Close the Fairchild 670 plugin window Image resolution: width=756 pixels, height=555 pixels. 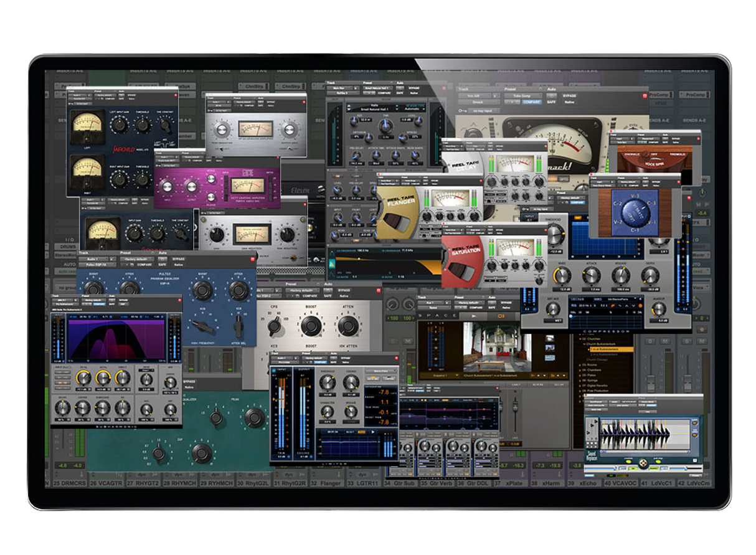coord(176,94)
